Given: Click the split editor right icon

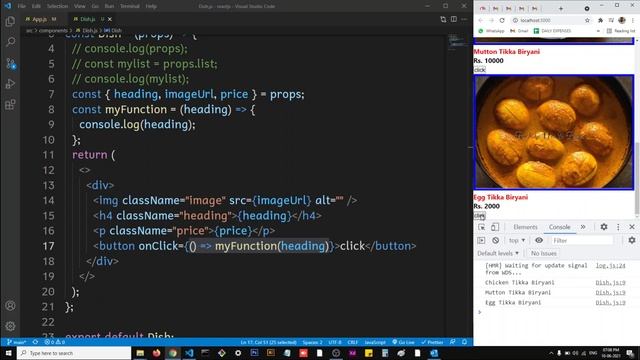Looking at the screenshot, I should pyautogui.click(x=453, y=19).
